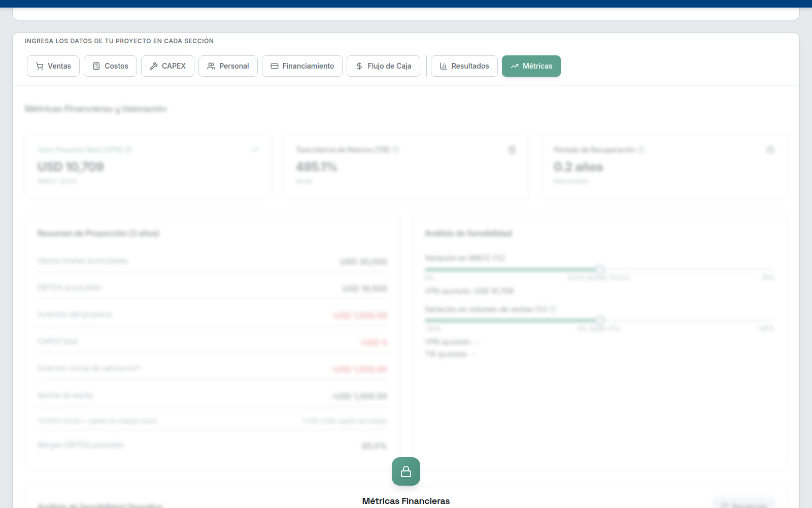Open the Financiamiento tab
This screenshot has height=508, width=812.
click(x=302, y=66)
